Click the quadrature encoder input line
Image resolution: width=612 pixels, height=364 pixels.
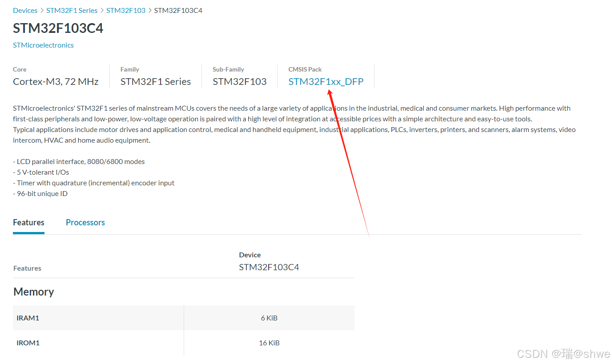[x=94, y=183]
